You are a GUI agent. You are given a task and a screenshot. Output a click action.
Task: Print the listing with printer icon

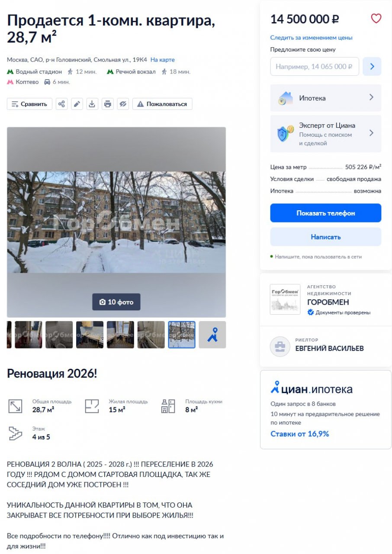(x=108, y=104)
